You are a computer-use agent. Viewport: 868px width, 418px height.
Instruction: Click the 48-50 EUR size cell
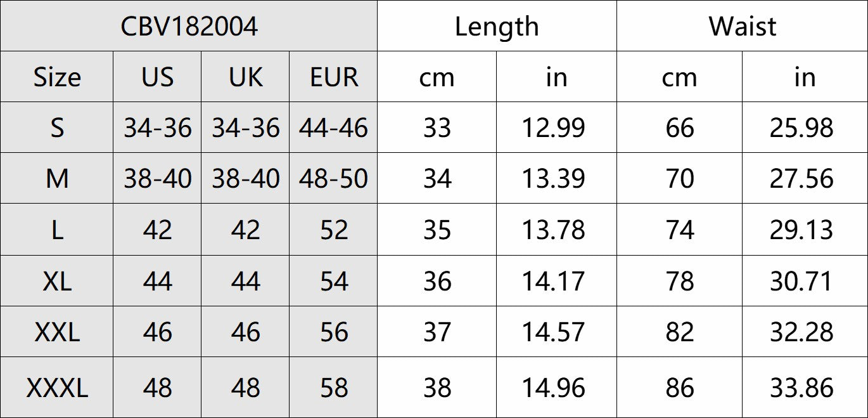(x=333, y=179)
